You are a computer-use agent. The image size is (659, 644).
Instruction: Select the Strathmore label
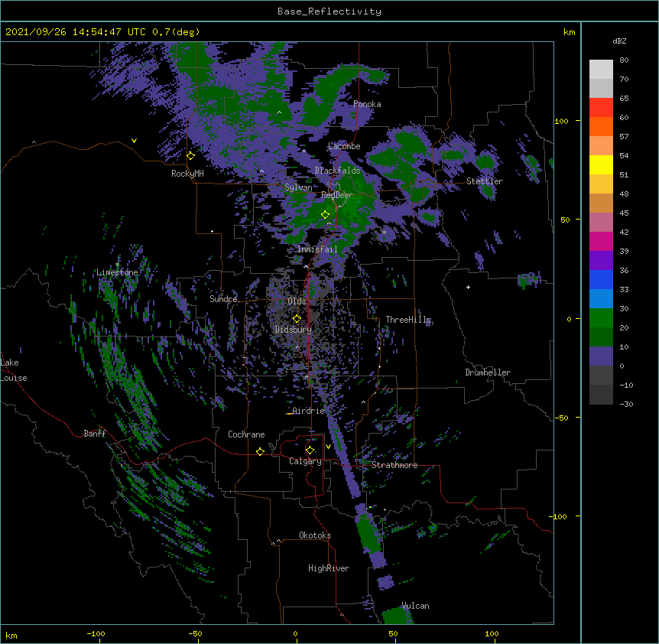(394, 465)
